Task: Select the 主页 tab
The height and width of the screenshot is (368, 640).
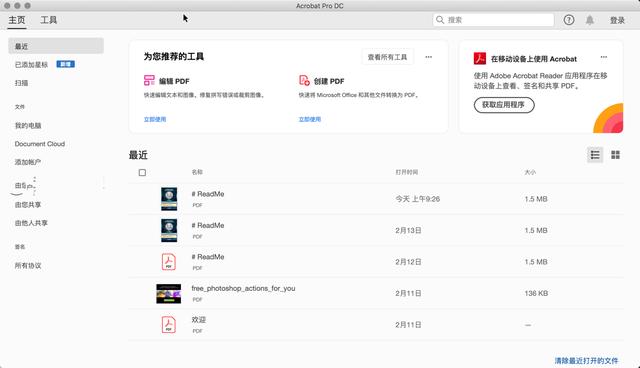Action: point(17,20)
